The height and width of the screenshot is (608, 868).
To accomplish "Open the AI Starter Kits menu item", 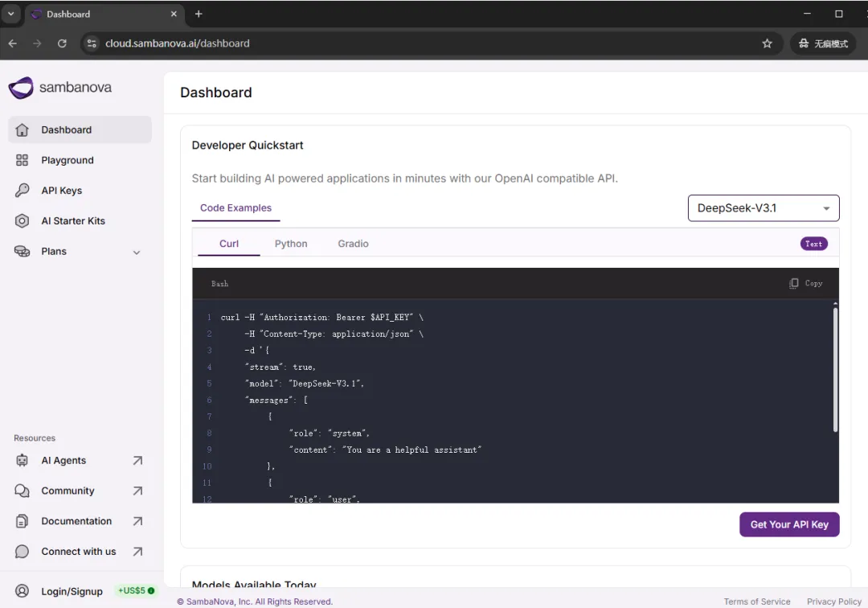I will click(x=80, y=221).
